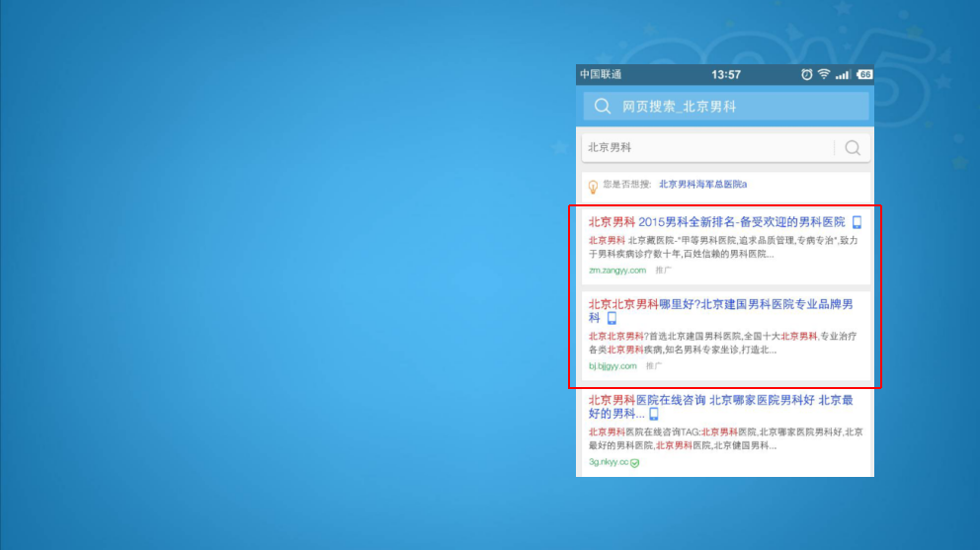The height and width of the screenshot is (550, 980).
Task: Click mobile icon in 北京建国男科医院 result
Action: [x=612, y=318]
